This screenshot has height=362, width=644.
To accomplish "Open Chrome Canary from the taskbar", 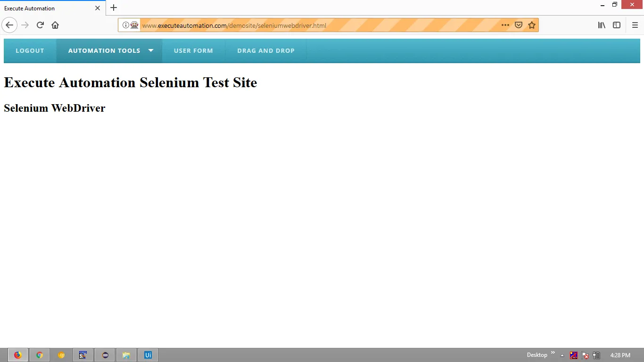I will [x=61, y=355].
